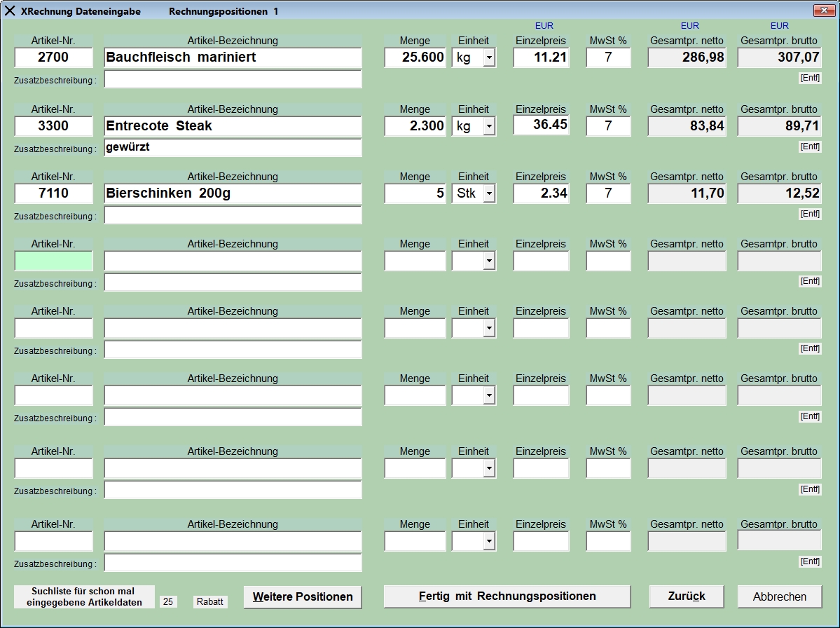Viewport: 840px width, 628px height.
Task: Cancel entry with Abbrechen button
Action: 779,596
